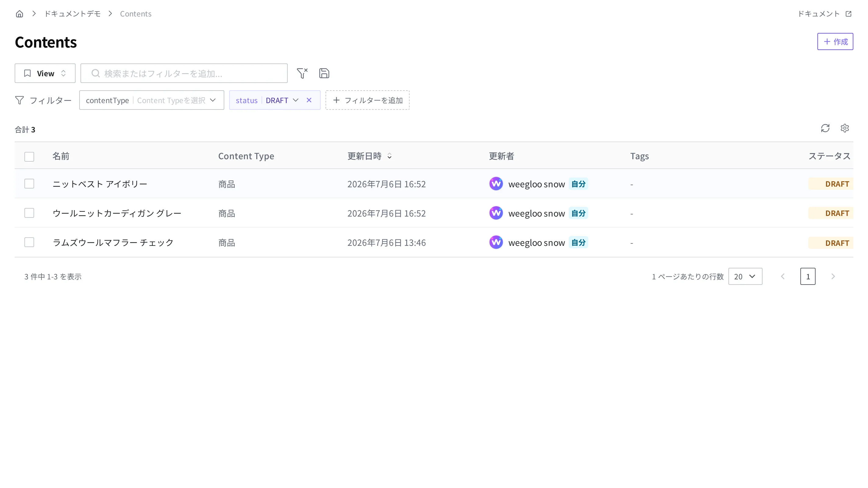Go to previous page arrow
The height and width of the screenshot is (488, 868).
[783, 277]
